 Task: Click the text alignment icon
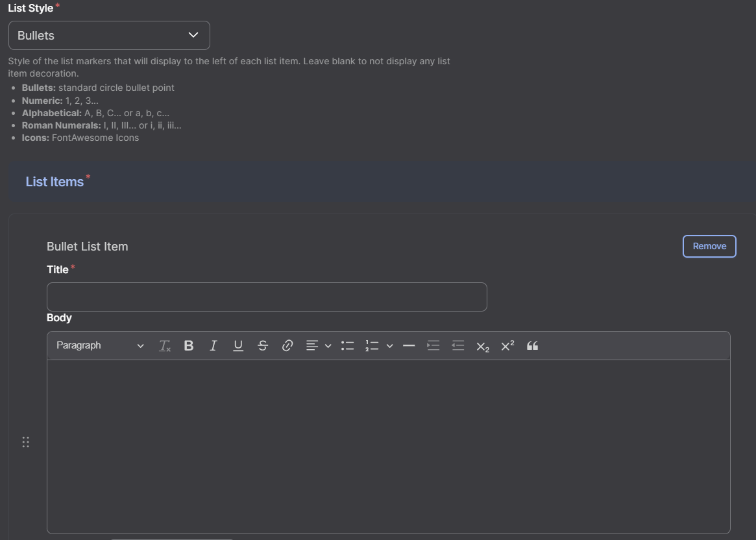pyautogui.click(x=312, y=346)
